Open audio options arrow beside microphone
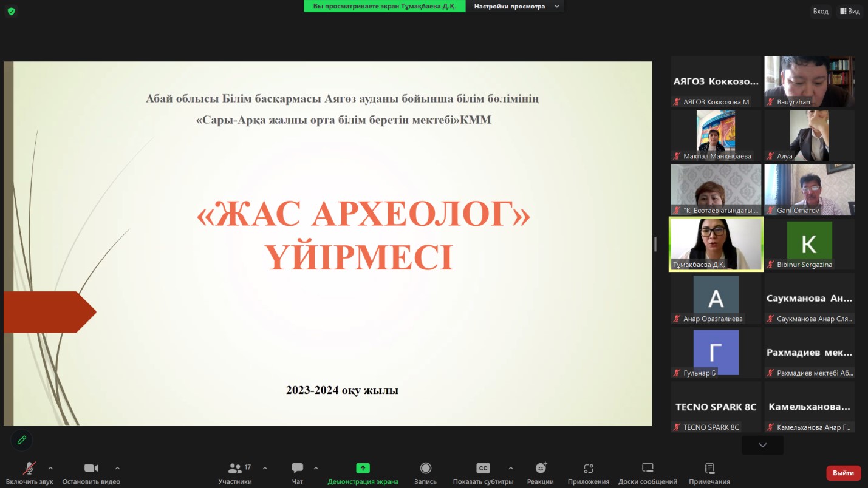This screenshot has height=488, width=868. click(50, 468)
